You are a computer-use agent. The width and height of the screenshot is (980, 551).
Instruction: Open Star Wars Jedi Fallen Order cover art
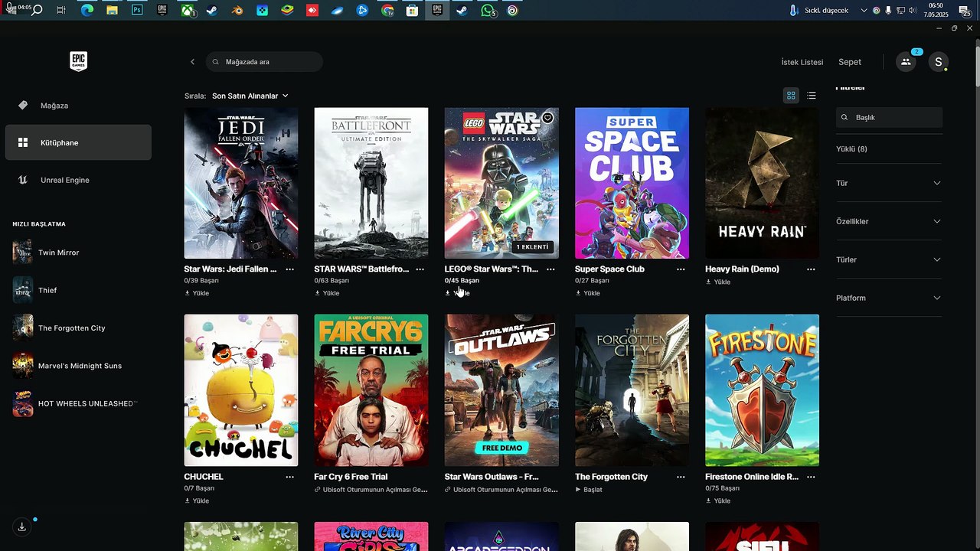(x=241, y=183)
